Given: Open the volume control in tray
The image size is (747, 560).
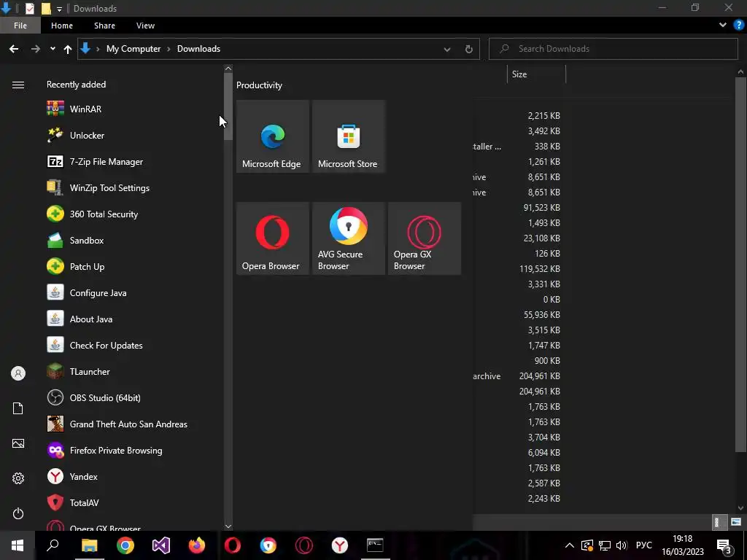Looking at the screenshot, I should [622, 545].
